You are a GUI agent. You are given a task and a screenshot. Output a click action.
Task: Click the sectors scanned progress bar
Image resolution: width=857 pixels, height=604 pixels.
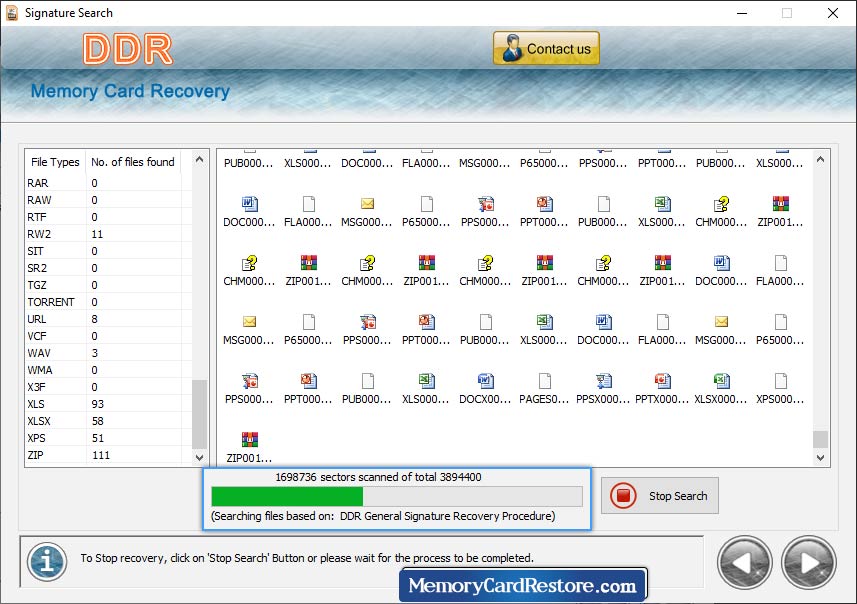pyautogui.click(x=396, y=496)
